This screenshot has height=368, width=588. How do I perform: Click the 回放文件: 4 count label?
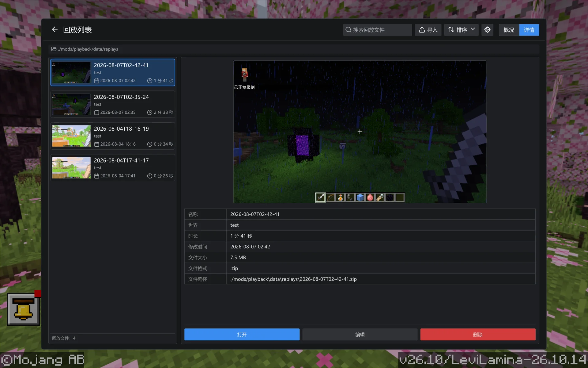click(x=64, y=338)
